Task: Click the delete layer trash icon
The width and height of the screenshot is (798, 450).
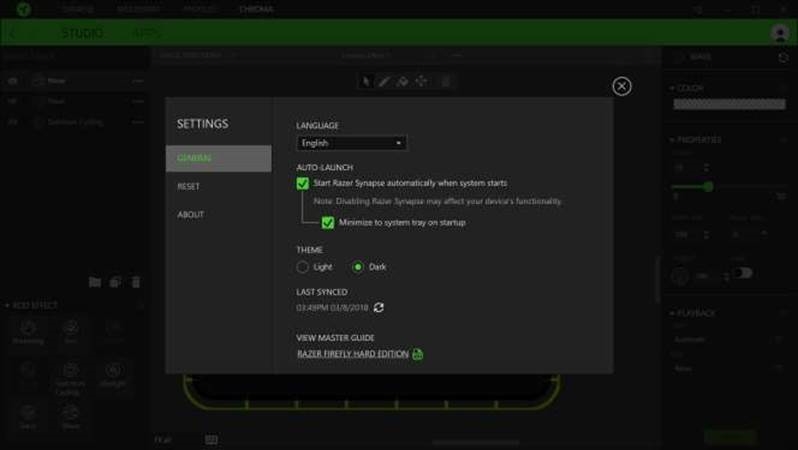Action: click(x=136, y=282)
